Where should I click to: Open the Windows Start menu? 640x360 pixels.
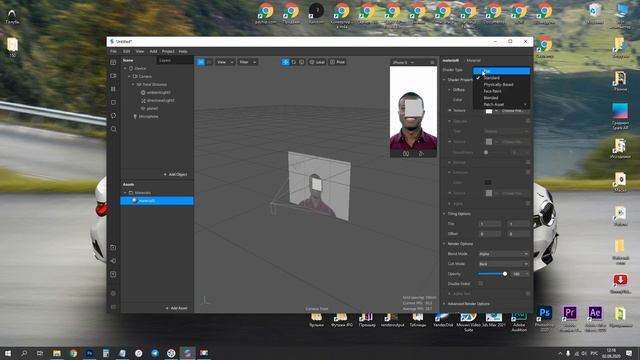coord(8,353)
